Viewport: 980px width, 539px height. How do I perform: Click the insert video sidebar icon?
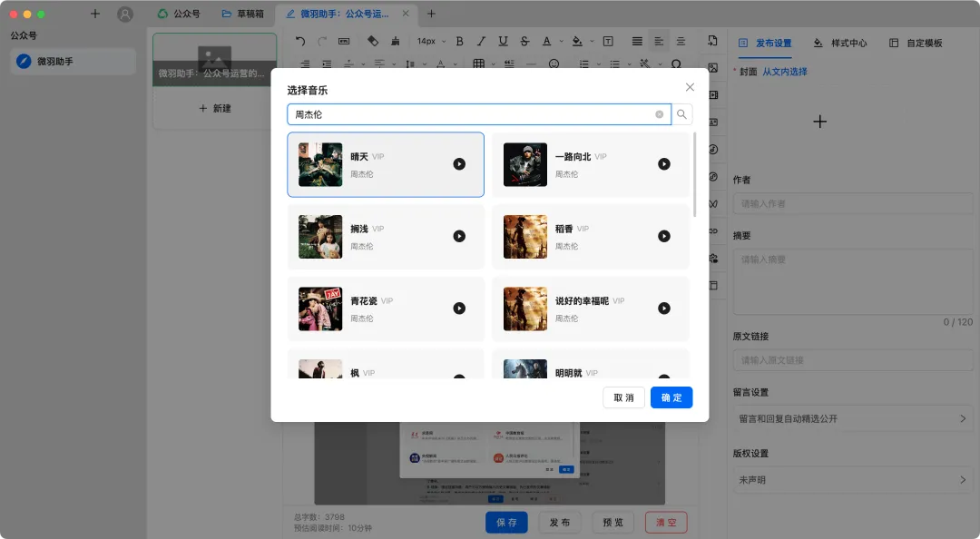tap(713, 95)
